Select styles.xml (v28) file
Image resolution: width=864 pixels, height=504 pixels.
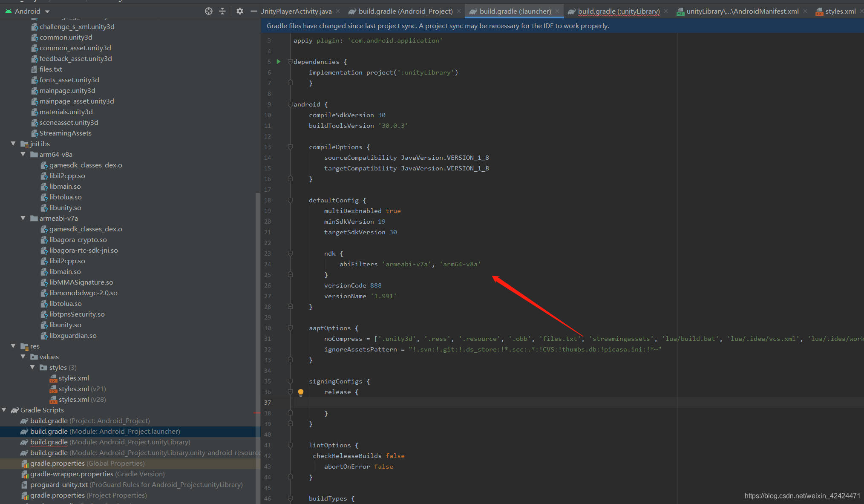[82, 400]
